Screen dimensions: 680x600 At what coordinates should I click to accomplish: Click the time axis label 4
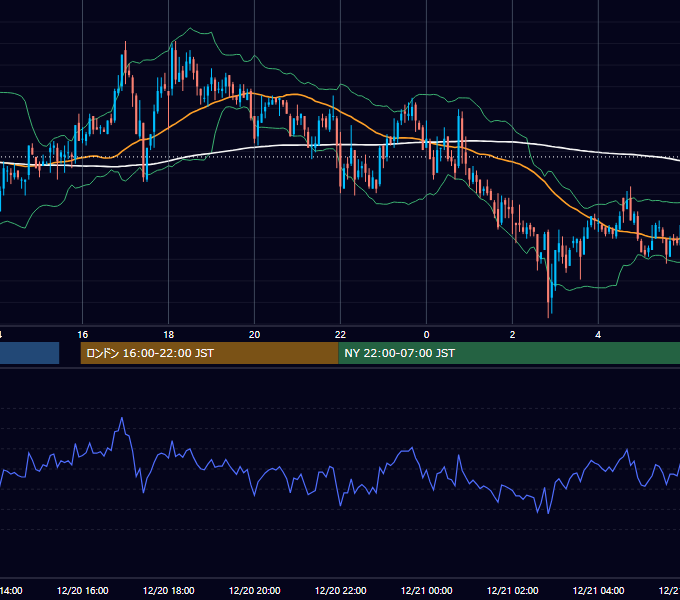[598, 335]
